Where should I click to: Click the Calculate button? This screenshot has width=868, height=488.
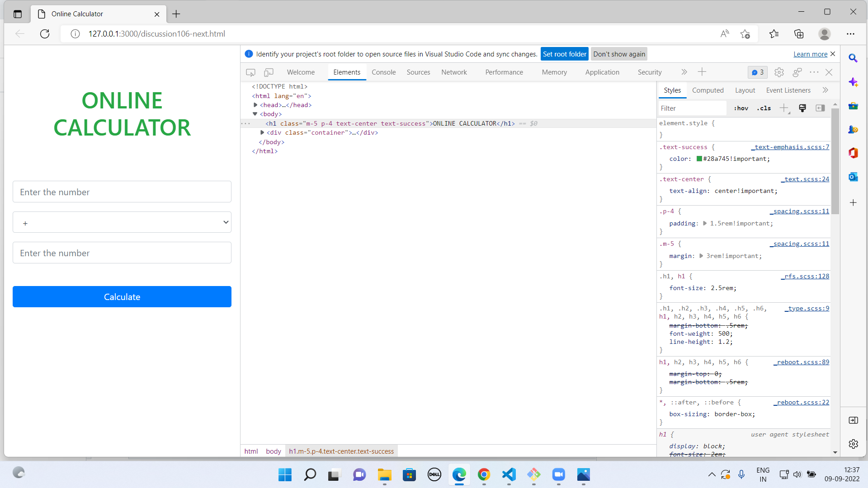[x=122, y=297]
